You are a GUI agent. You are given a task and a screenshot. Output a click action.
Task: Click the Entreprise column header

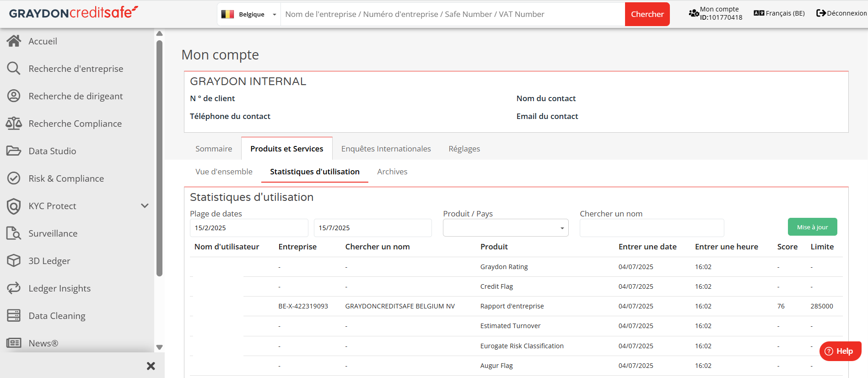[x=297, y=247]
